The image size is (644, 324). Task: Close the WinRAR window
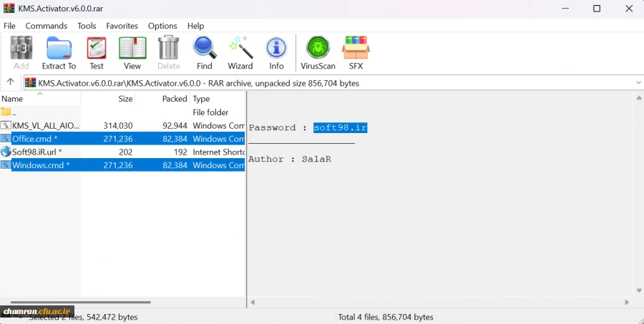click(629, 9)
